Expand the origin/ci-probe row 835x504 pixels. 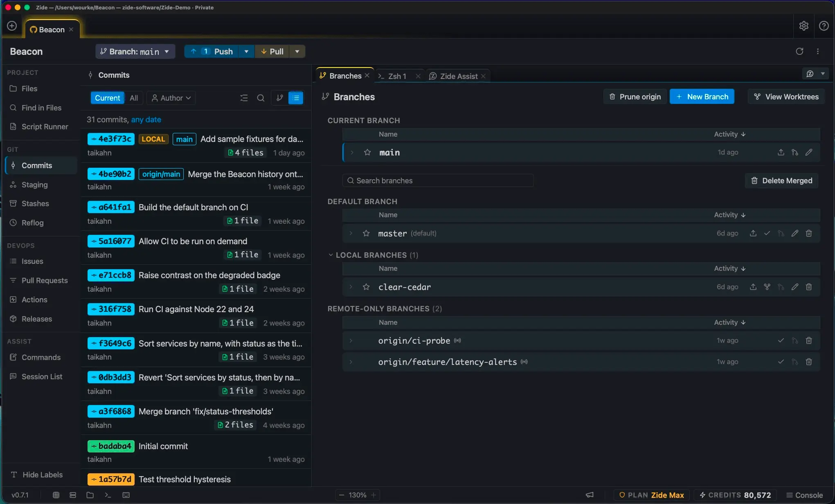[x=351, y=340]
